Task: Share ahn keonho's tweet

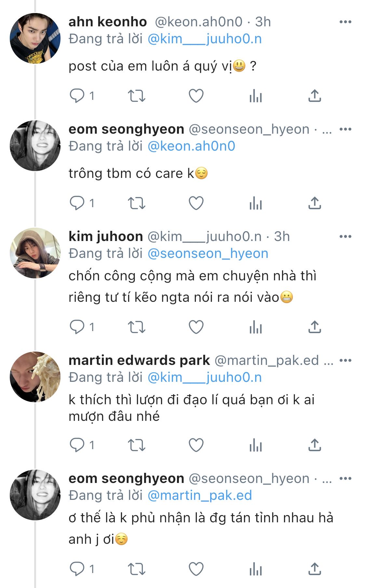Action: [x=315, y=96]
